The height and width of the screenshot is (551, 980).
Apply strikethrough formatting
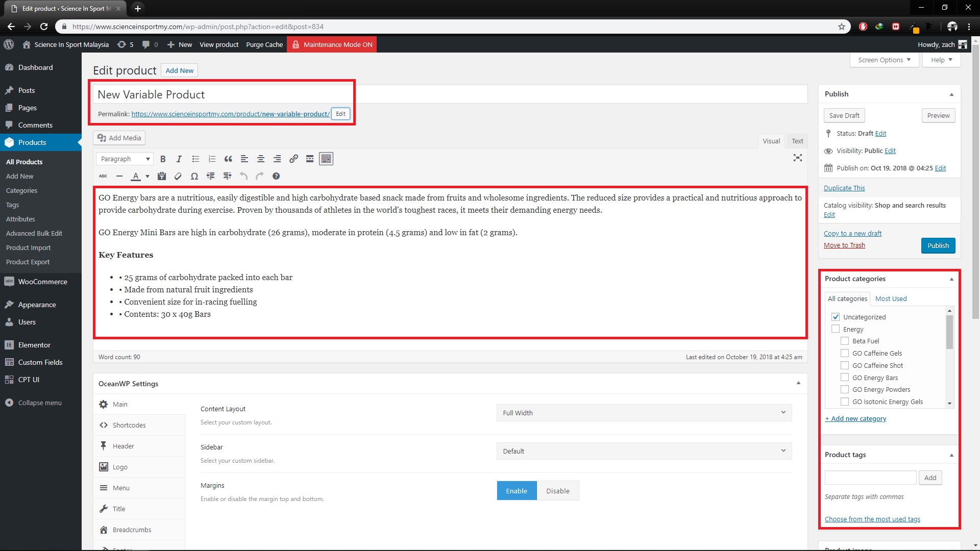pyautogui.click(x=103, y=176)
